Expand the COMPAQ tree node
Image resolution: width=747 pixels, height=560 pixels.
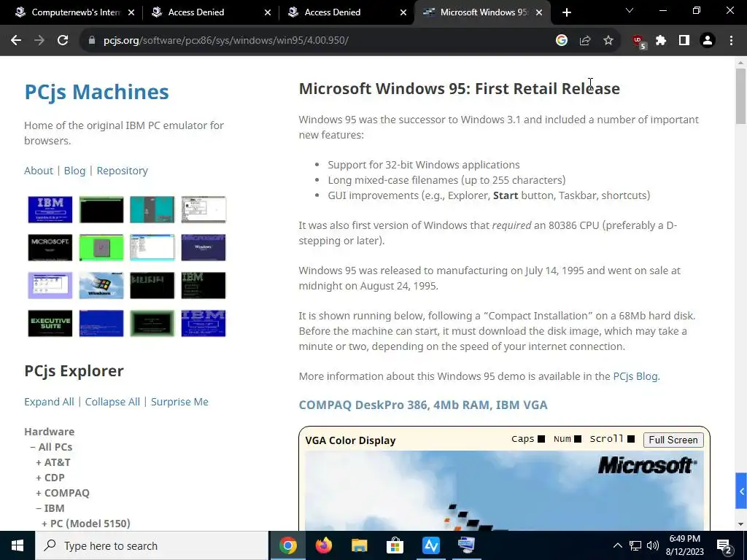(63, 492)
